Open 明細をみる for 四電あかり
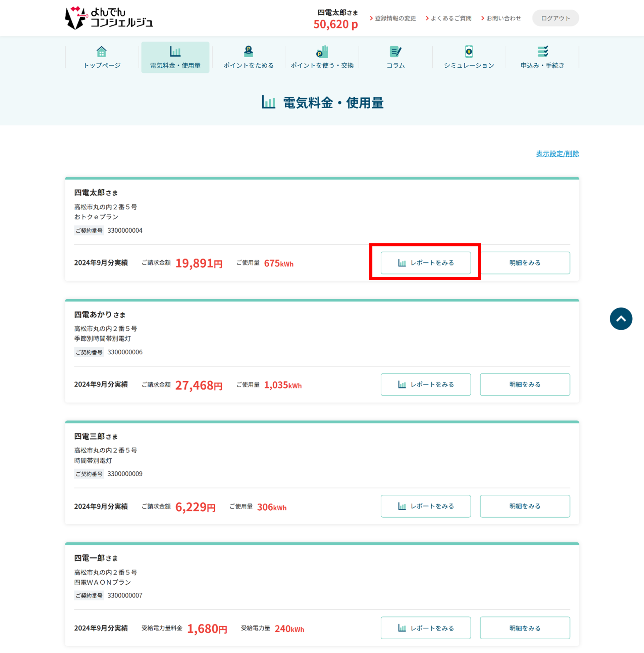Image resolution: width=644 pixels, height=653 pixels. (525, 384)
